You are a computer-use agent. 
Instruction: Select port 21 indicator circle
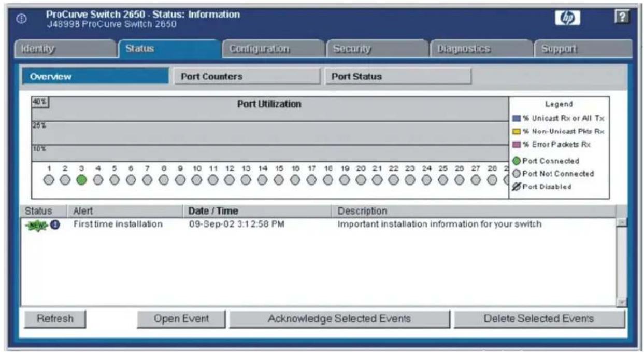[x=377, y=180]
